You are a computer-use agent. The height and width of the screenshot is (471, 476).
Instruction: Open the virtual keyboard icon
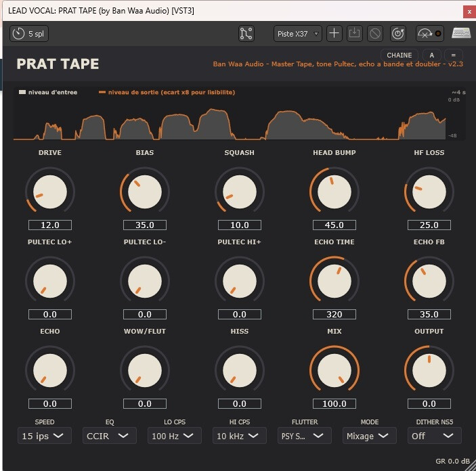pos(461,33)
